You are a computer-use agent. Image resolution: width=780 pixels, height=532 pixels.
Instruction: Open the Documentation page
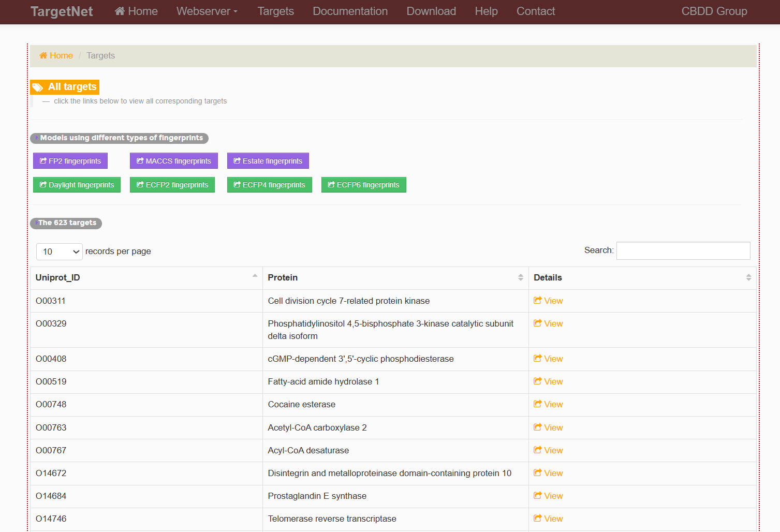pyautogui.click(x=350, y=11)
